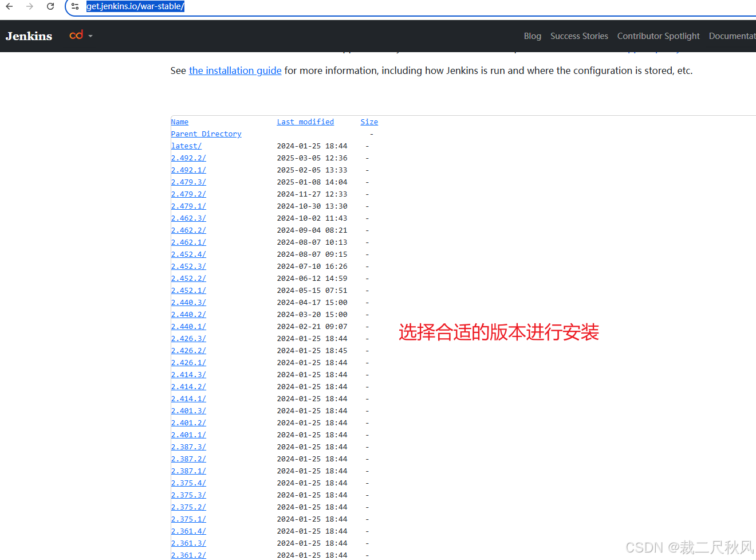Open the 2.479.2/ version folder

tap(188, 194)
